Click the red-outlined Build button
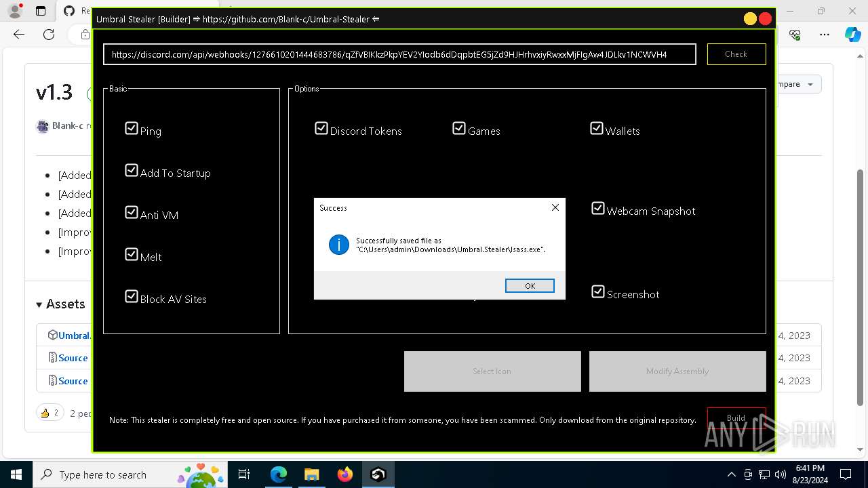Viewport: 868px width, 488px height. pyautogui.click(x=736, y=418)
